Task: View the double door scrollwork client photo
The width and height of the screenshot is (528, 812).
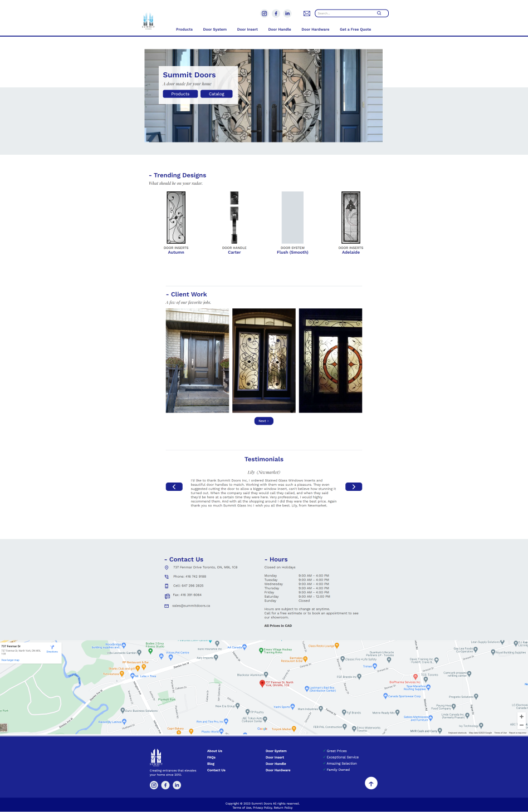Action: pyautogui.click(x=264, y=361)
